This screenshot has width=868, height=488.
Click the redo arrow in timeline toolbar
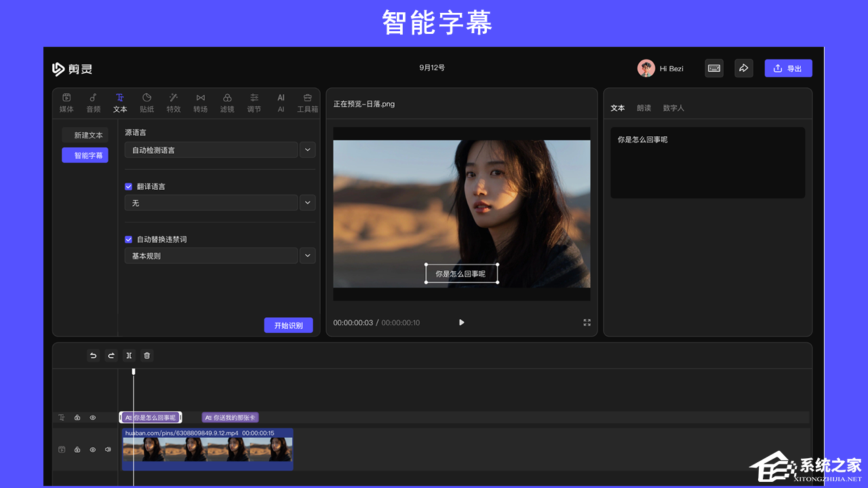click(111, 356)
